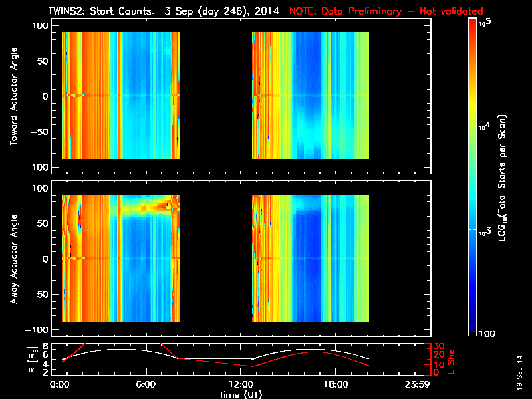Click the 'R [RE]' axis label
The height and width of the screenshot is (399, 532).
click(x=32, y=360)
